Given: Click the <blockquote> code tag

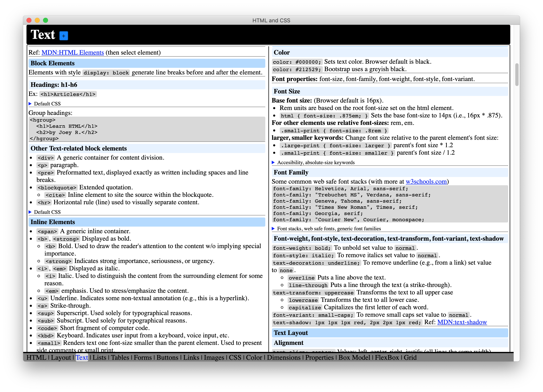Looking at the screenshot, I should tap(57, 188).
